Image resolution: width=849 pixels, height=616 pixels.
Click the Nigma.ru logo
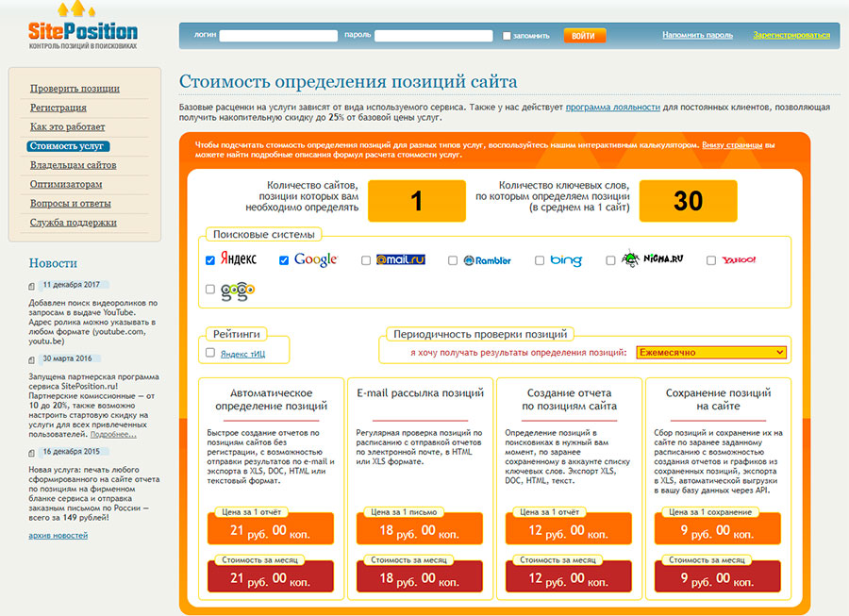coord(653,258)
